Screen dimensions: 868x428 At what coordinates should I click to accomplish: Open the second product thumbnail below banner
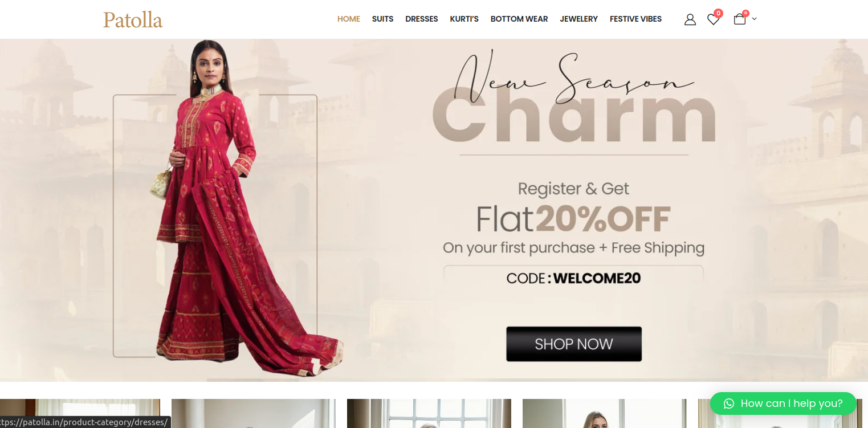point(254,414)
